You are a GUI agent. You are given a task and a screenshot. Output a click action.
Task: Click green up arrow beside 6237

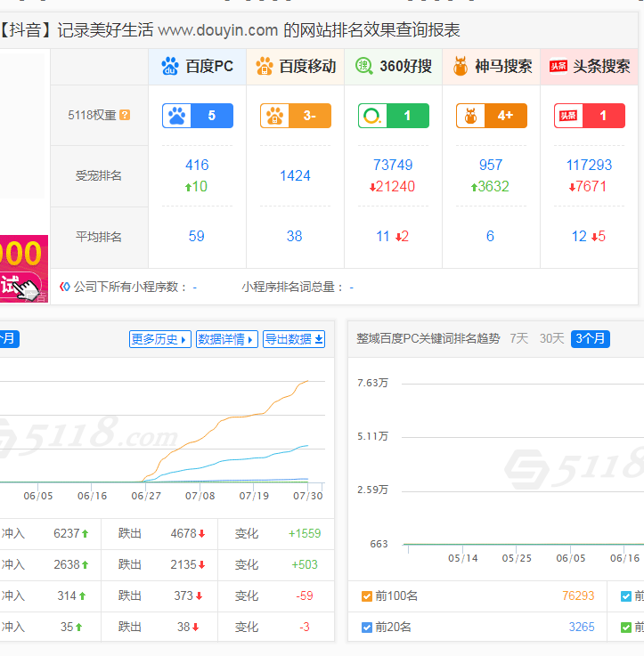[x=85, y=534]
